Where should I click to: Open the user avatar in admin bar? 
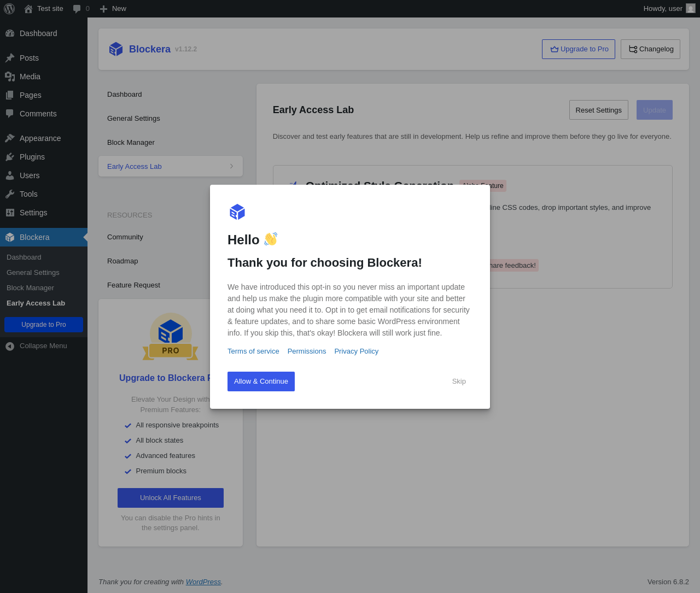[x=691, y=8]
